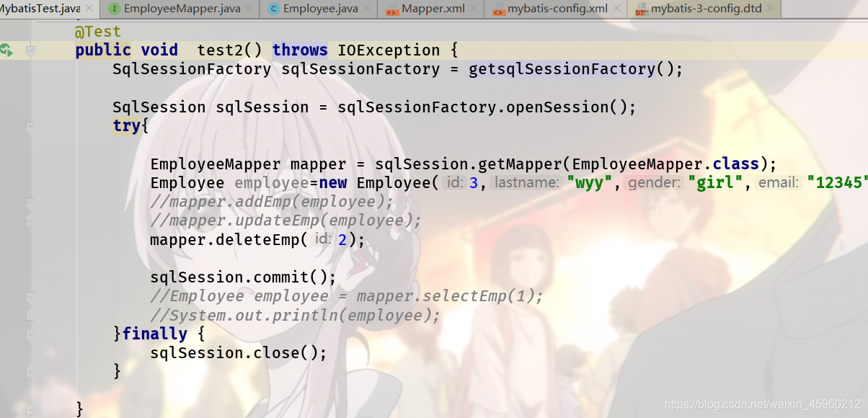Image resolution: width=868 pixels, height=418 pixels.
Task: Fold the //Employee employee comment block
Action: click(x=30, y=296)
